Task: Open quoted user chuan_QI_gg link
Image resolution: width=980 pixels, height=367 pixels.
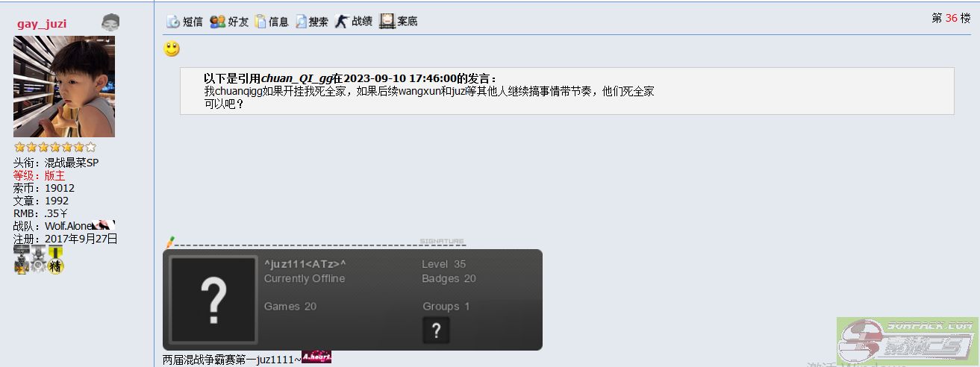Action: pyautogui.click(x=296, y=78)
